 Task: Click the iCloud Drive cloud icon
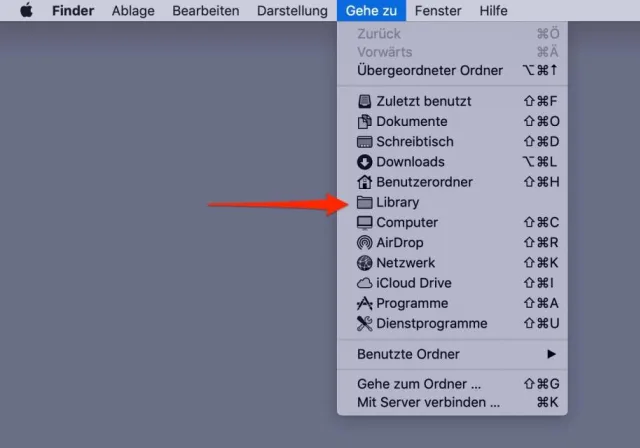[365, 283]
